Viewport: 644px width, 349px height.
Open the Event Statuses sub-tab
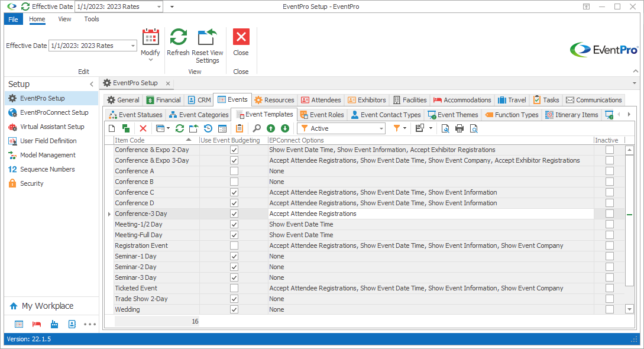(x=136, y=115)
